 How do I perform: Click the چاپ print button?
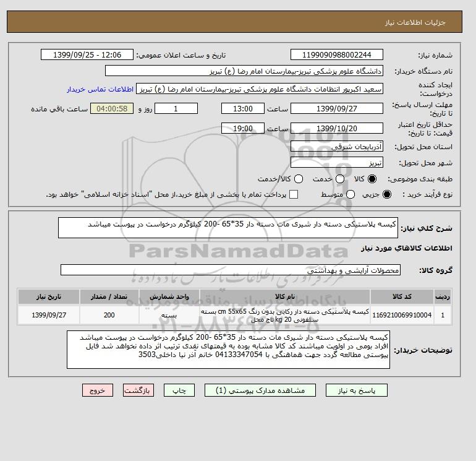[x=179, y=390]
